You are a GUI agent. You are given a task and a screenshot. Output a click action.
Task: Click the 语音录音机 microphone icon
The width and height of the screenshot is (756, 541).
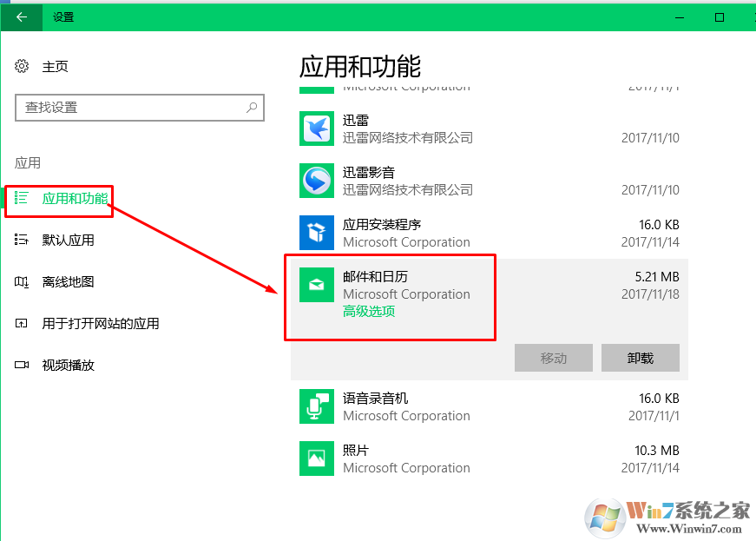coord(317,406)
